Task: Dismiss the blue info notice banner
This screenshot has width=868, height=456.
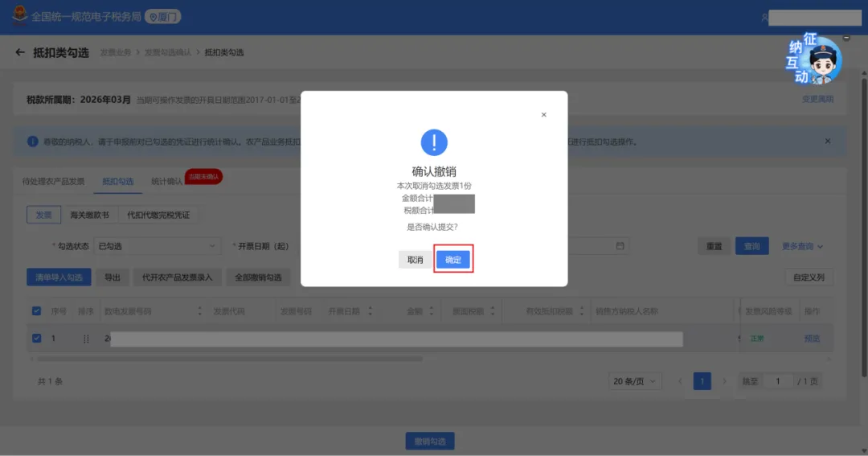Action: point(828,142)
